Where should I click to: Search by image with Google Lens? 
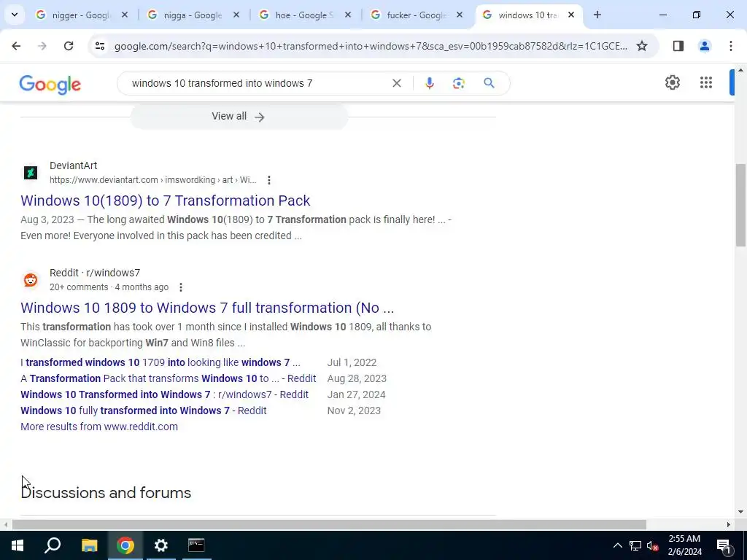tap(458, 83)
